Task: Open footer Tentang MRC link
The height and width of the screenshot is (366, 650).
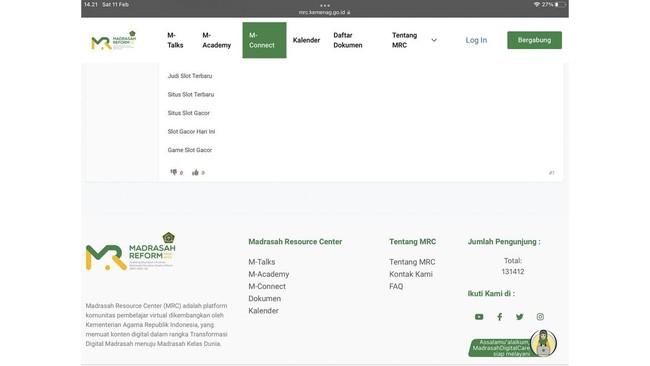Action: (x=412, y=262)
